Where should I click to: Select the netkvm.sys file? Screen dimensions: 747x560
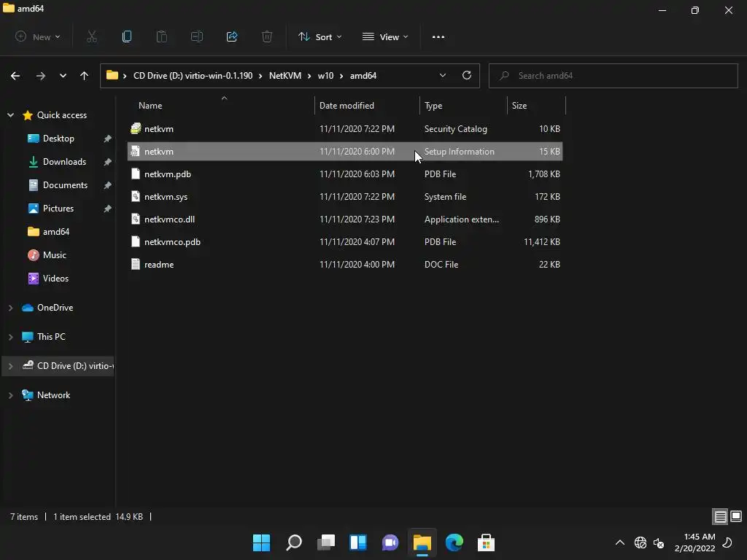click(x=345, y=197)
